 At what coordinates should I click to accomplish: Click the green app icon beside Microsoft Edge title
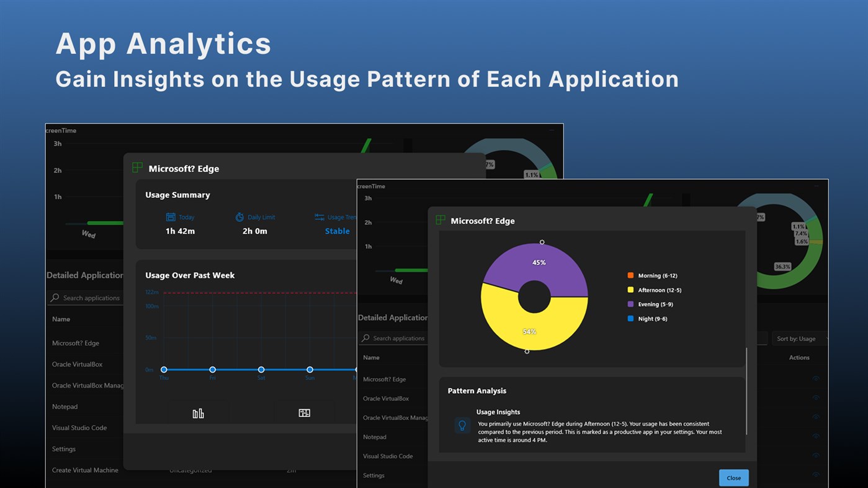pyautogui.click(x=440, y=220)
